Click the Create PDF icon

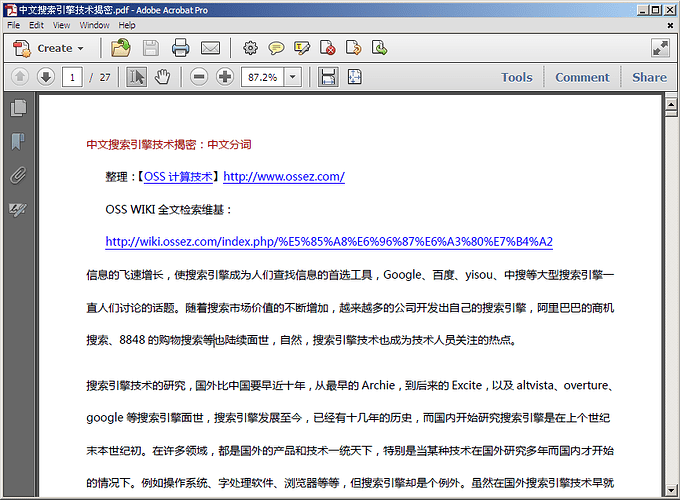(x=22, y=48)
